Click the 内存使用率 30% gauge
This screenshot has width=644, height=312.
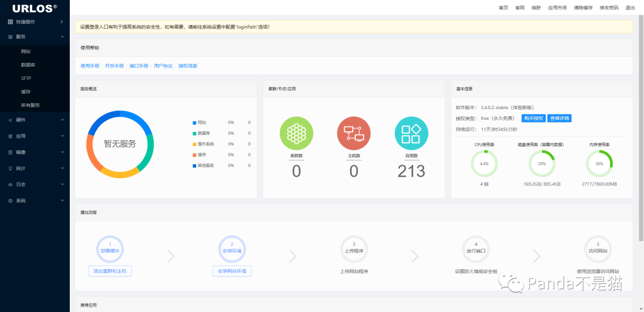pyautogui.click(x=599, y=163)
